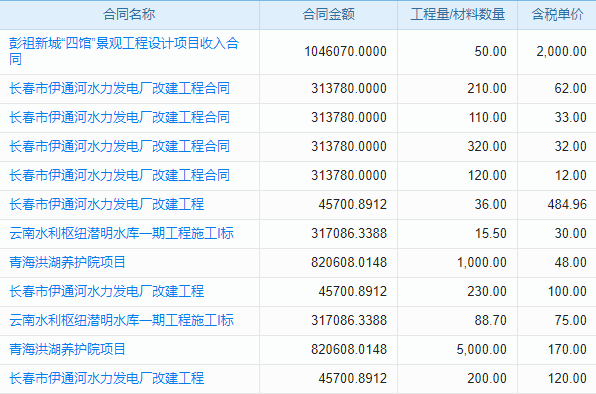Select the 工程量/材料数量 column header

pos(457,14)
